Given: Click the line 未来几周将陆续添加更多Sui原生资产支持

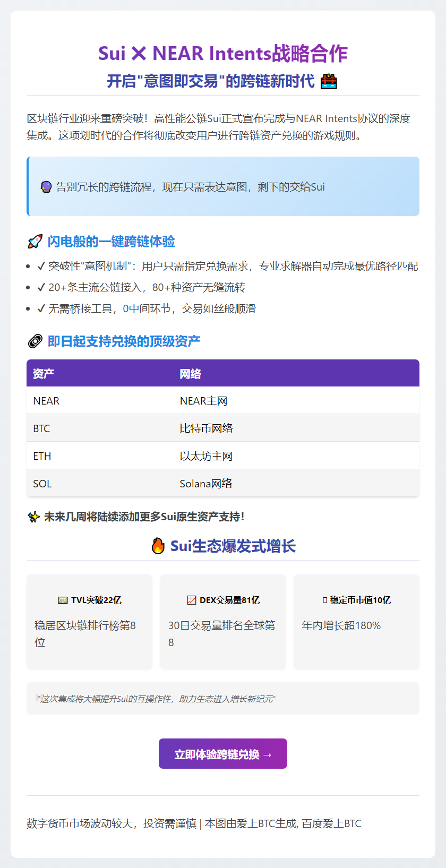Looking at the screenshot, I should (144, 517).
